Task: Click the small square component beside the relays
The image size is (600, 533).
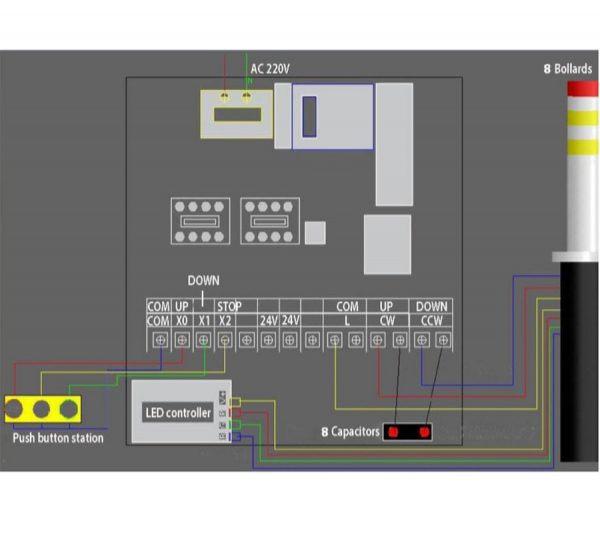Action: tap(315, 233)
